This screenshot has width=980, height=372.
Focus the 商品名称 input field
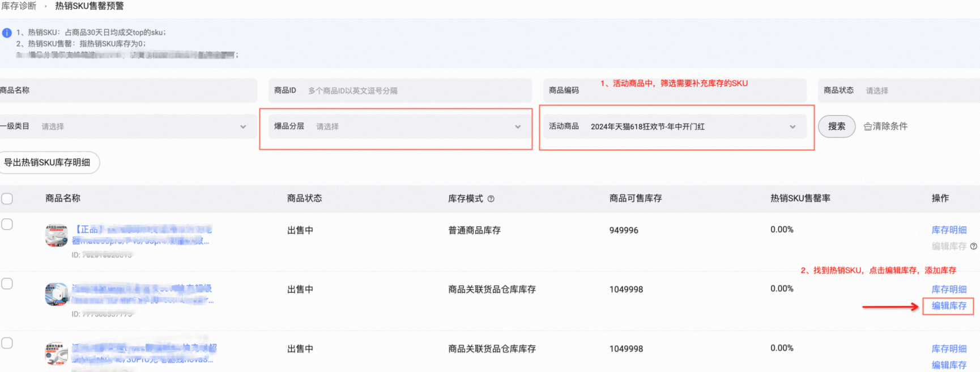(x=128, y=91)
